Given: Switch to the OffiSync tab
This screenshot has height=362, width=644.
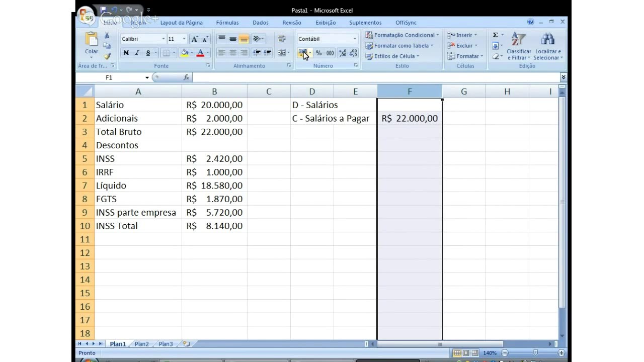Looking at the screenshot, I should pyautogui.click(x=406, y=23).
